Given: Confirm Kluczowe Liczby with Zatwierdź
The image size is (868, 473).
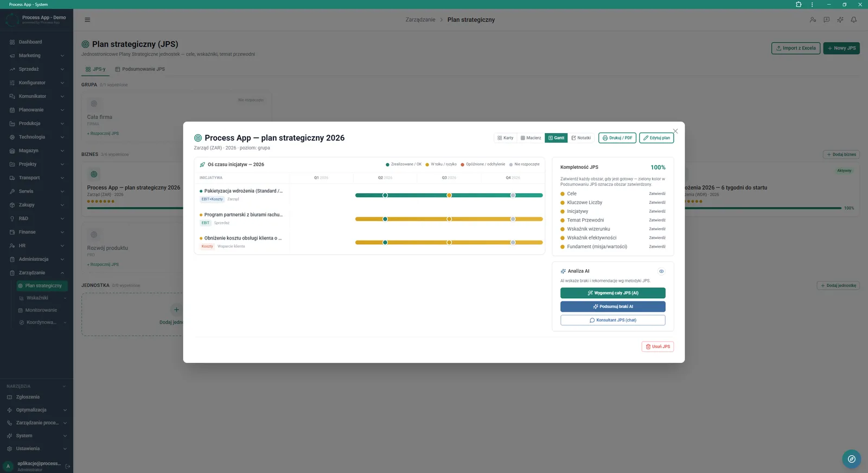Looking at the screenshot, I should (657, 203).
